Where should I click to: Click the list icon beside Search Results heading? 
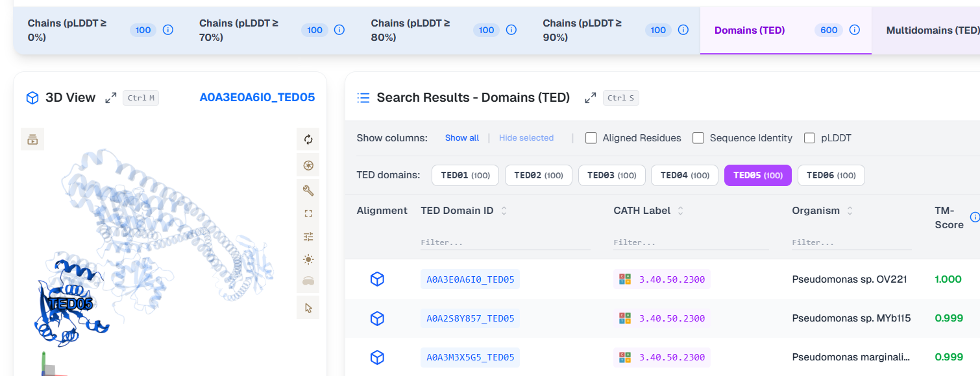(363, 98)
